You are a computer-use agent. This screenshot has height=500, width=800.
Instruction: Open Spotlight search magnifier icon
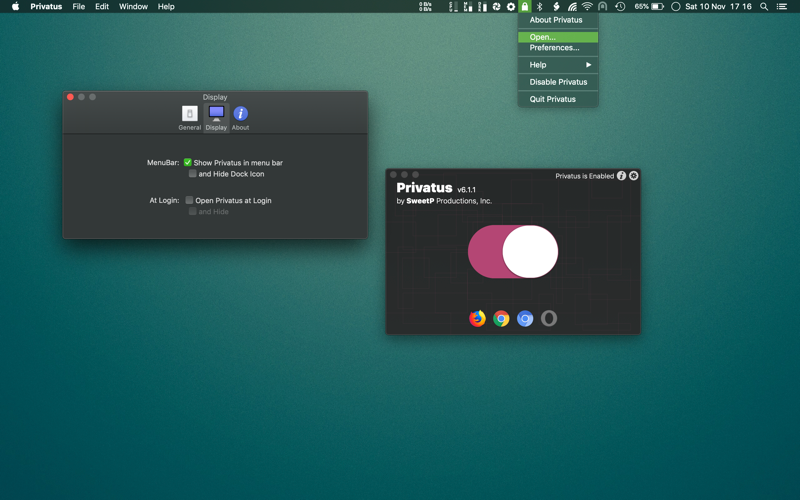pyautogui.click(x=764, y=7)
